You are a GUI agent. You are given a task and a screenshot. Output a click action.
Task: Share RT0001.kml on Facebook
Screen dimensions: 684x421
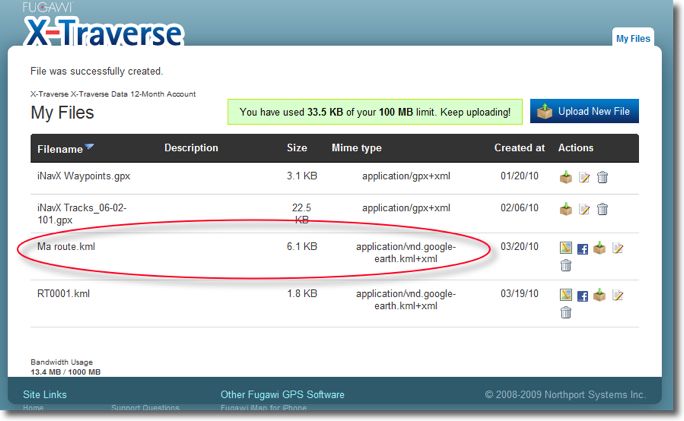[582, 296]
